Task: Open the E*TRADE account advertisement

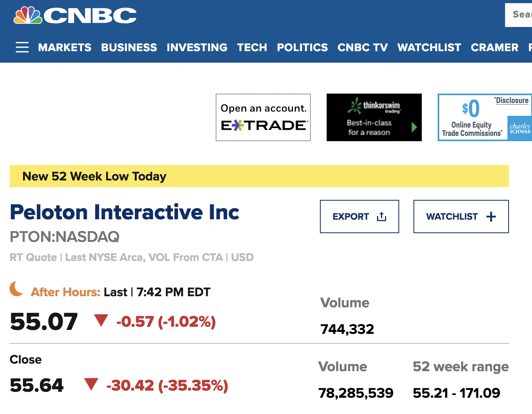Action: point(263,117)
